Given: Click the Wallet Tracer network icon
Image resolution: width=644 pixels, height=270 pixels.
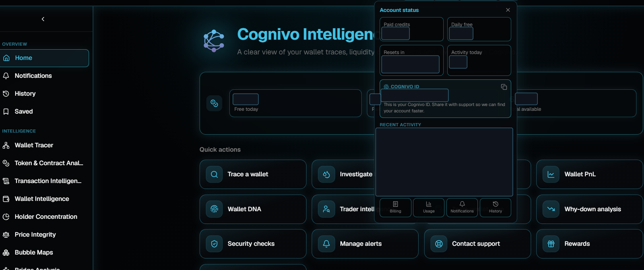Looking at the screenshot, I should (6, 145).
